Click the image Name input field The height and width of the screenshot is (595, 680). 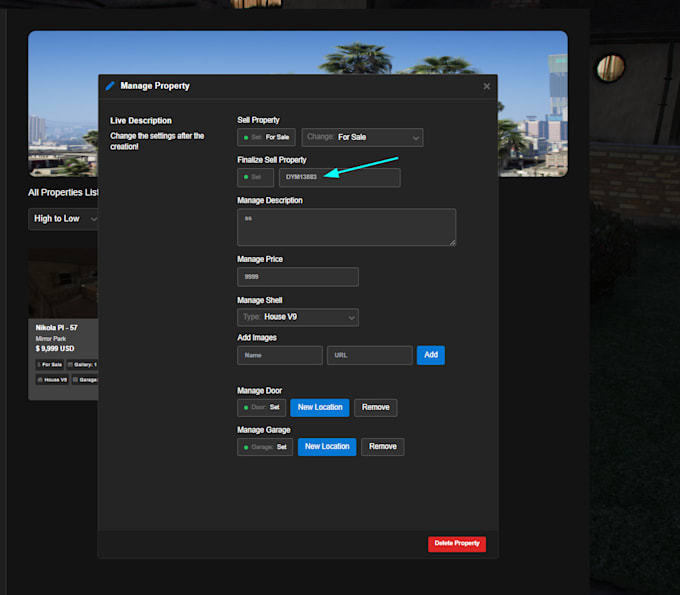click(x=280, y=355)
